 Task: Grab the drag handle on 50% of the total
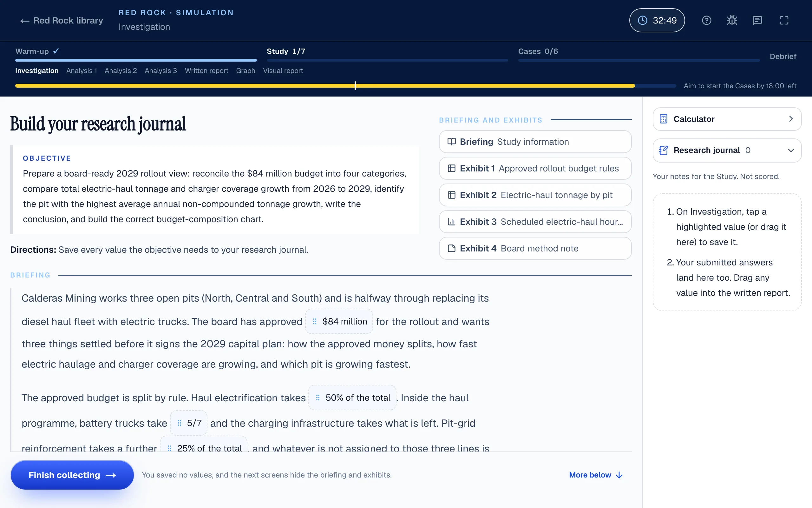point(318,398)
